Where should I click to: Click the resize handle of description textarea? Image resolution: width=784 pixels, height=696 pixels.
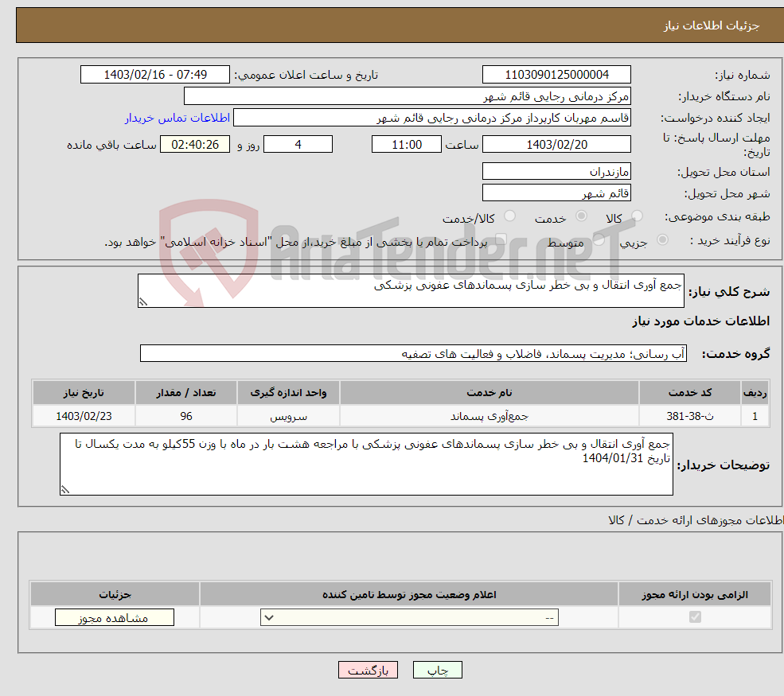143,301
